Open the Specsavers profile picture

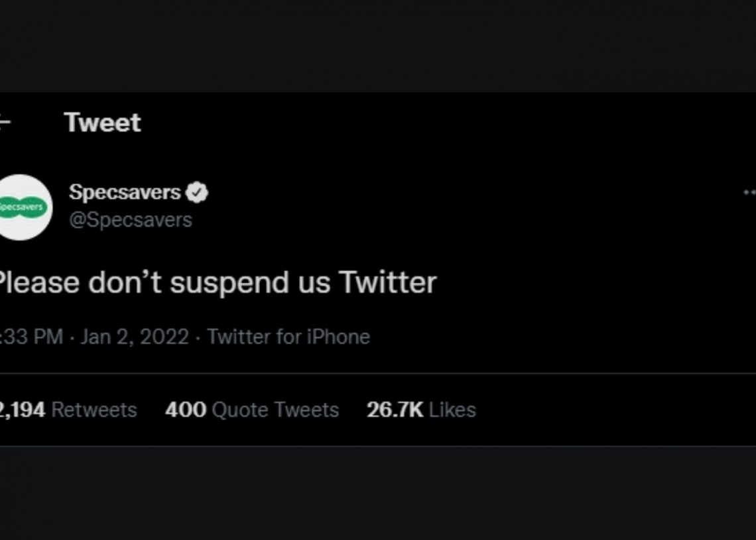click(25, 207)
